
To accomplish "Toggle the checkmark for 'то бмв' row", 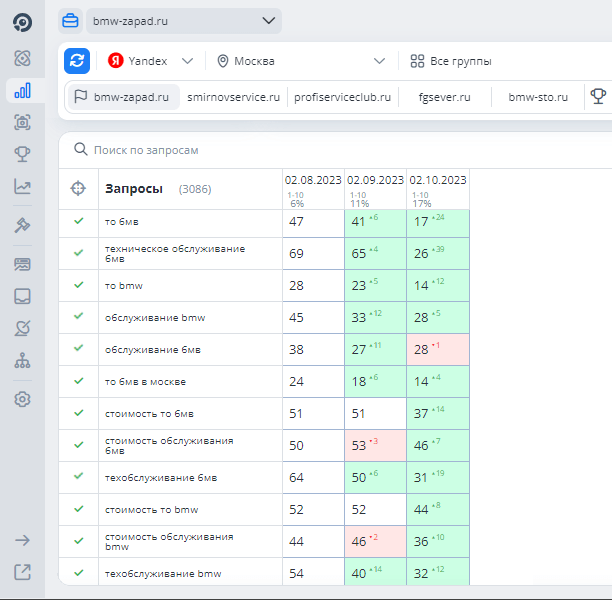I will click(78, 221).
